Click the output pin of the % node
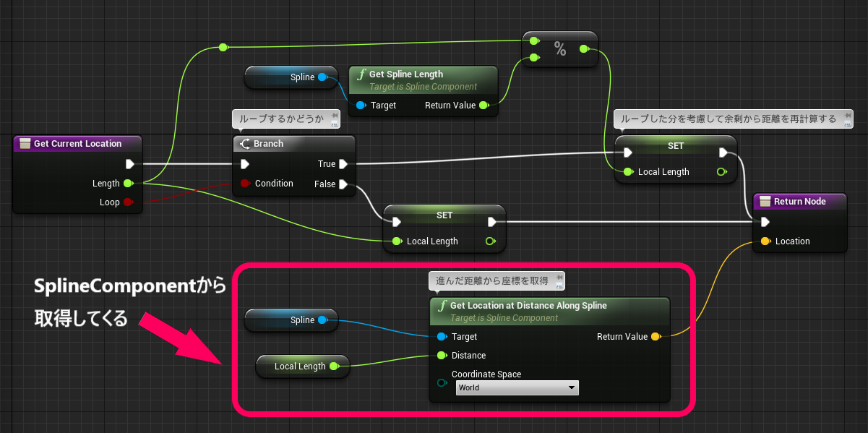 (584, 49)
